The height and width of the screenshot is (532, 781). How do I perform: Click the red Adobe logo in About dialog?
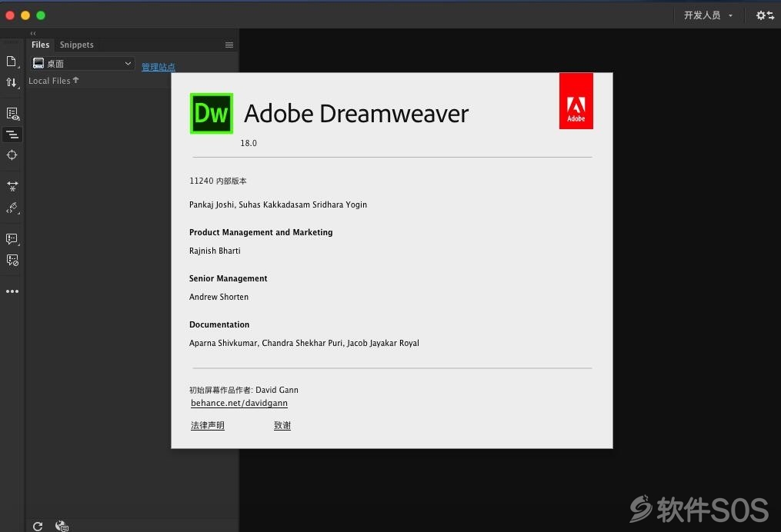point(576,101)
